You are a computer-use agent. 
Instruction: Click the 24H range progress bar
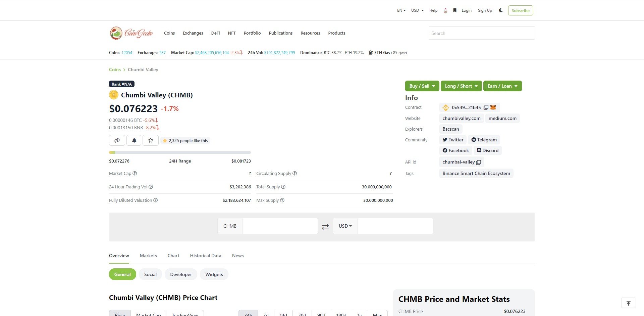[x=180, y=152]
